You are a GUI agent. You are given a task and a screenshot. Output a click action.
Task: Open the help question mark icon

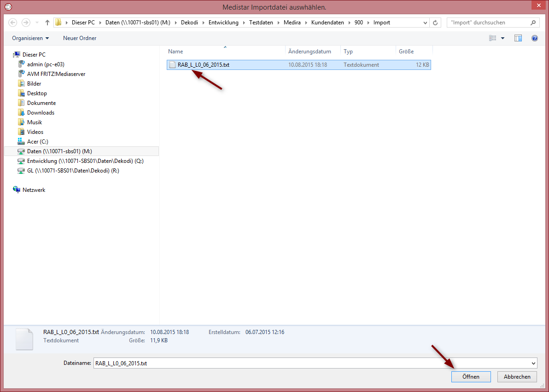(x=534, y=38)
